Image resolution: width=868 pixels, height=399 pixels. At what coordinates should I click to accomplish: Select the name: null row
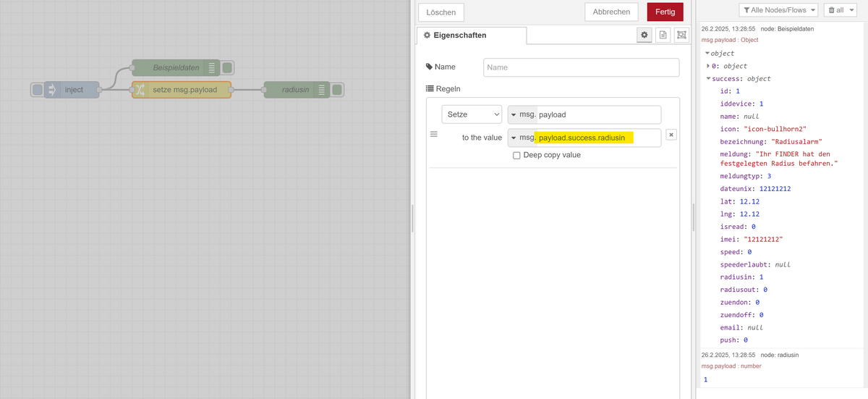tap(739, 116)
